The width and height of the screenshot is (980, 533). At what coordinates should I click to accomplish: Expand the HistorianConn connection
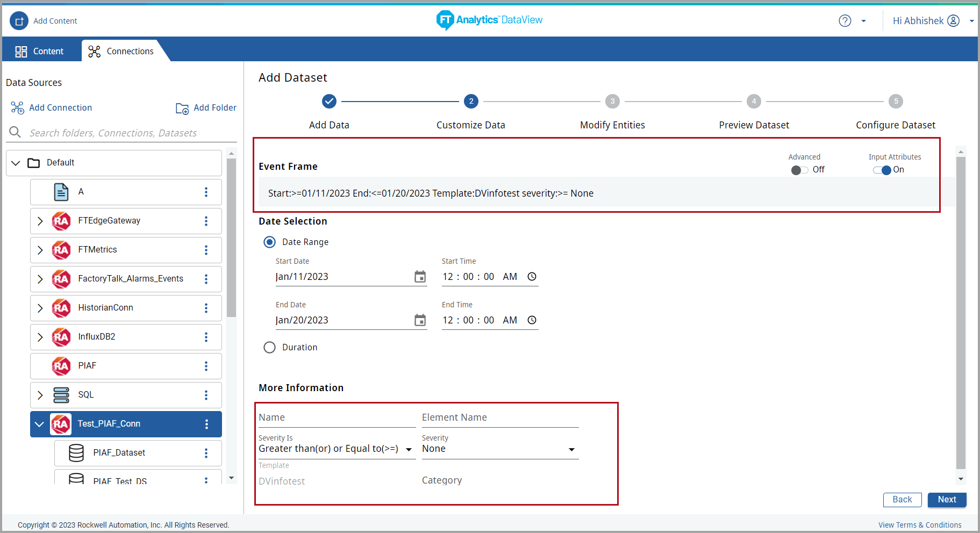click(40, 308)
